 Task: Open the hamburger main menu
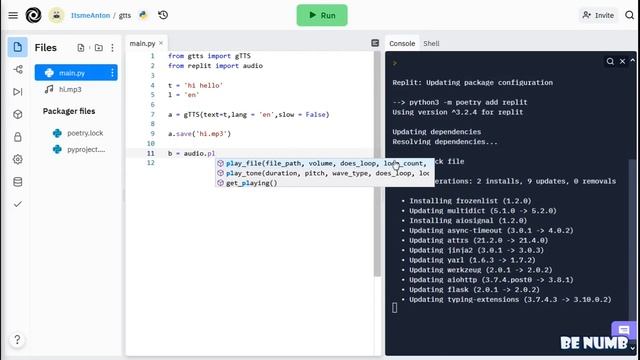(13, 15)
